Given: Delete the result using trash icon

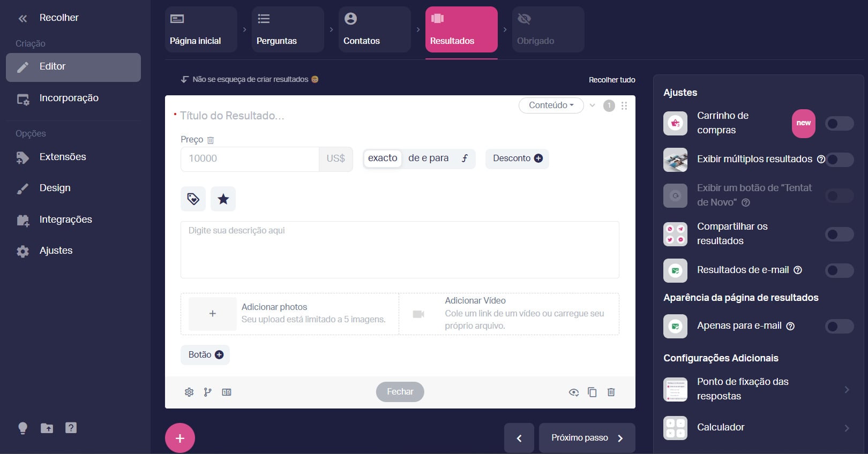Looking at the screenshot, I should 611,392.
